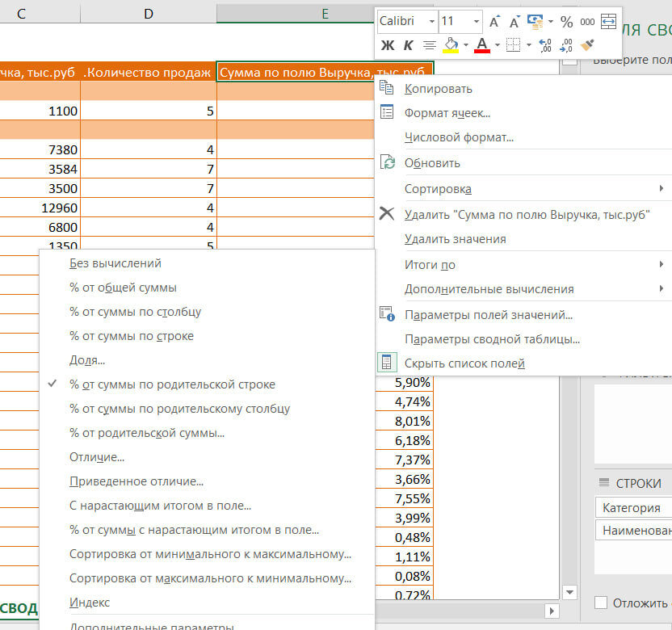Select Числовой формат... menu entry
Viewport: 672px width, 630px height.
point(459,137)
